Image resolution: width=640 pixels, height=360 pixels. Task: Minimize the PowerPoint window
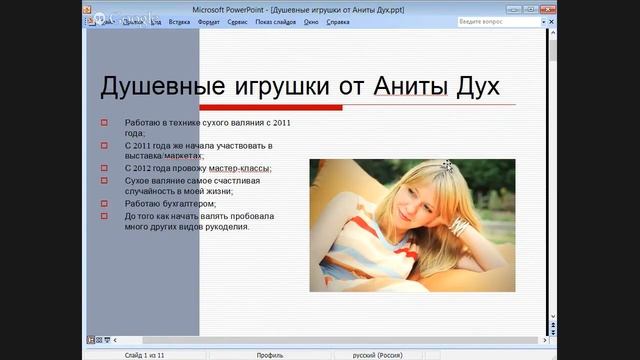pyautogui.click(x=514, y=9)
